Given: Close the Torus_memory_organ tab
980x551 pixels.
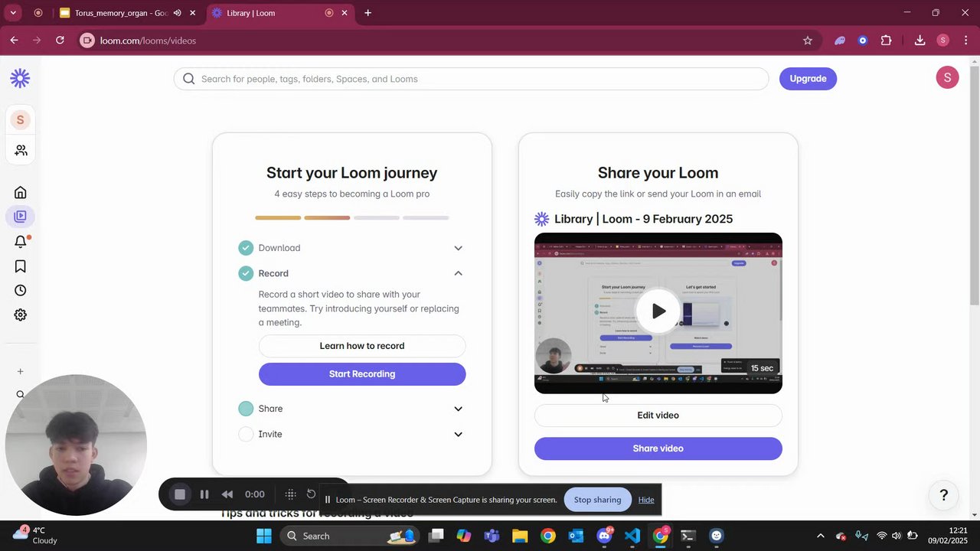Looking at the screenshot, I should 193,13.
